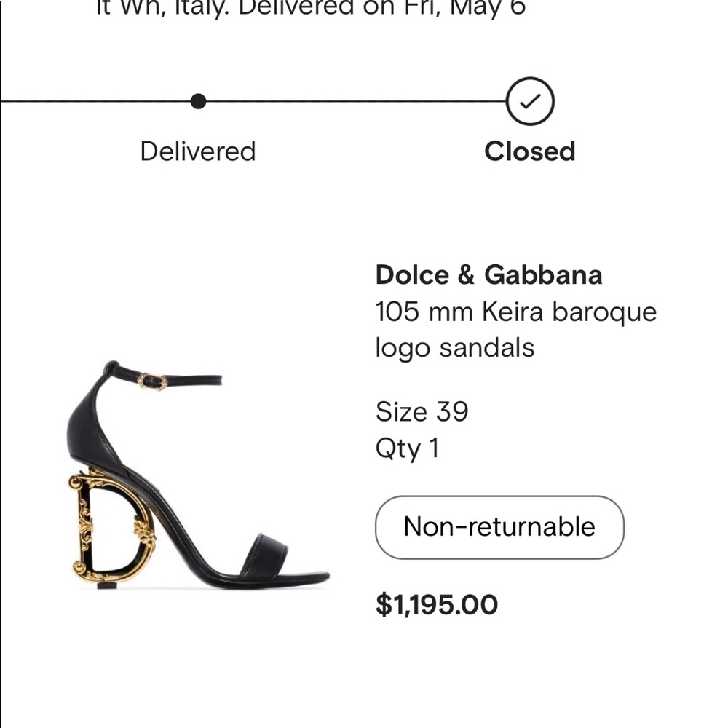The height and width of the screenshot is (728, 728).
Task: Select the Closed tab label
Action: tap(529, 152)
